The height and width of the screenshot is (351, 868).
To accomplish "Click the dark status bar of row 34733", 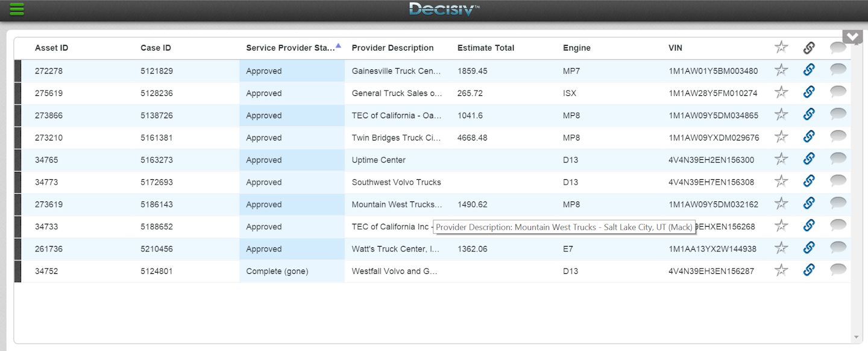I will tap(17, 227).
